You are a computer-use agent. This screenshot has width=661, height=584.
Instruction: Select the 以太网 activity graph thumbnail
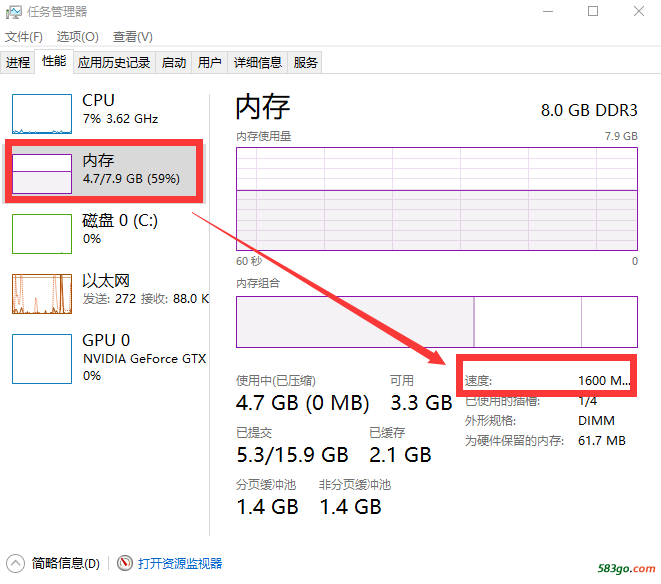[x=42, y=294]
